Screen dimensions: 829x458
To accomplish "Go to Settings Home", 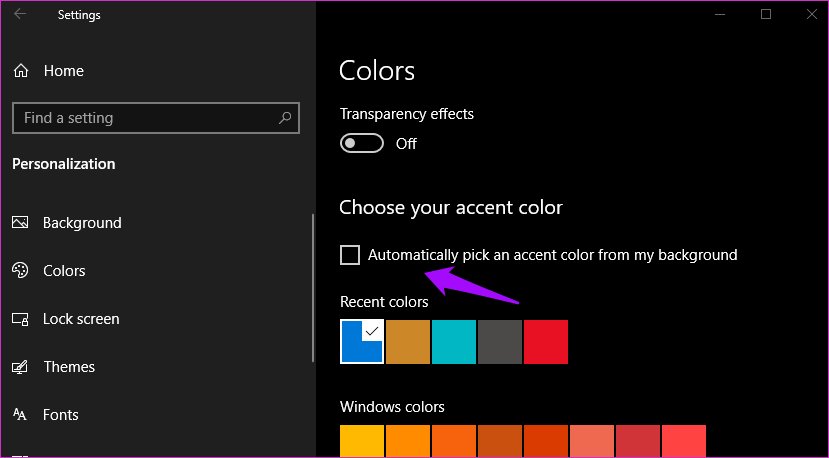I will [x=63, y=71].
